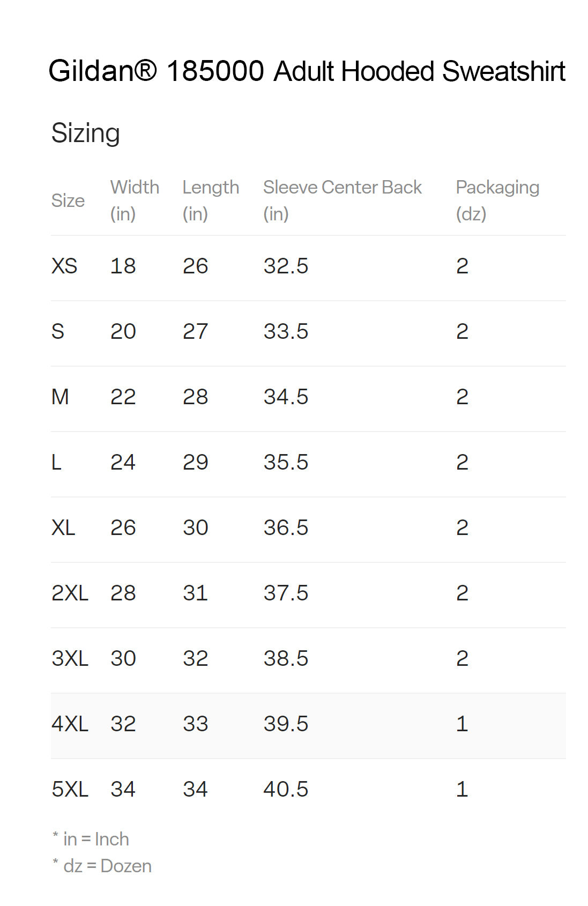Click the "dz = Dozen" footnote
Screen dimensions: 588x906
pyautogui.click(x=107, y=866)
